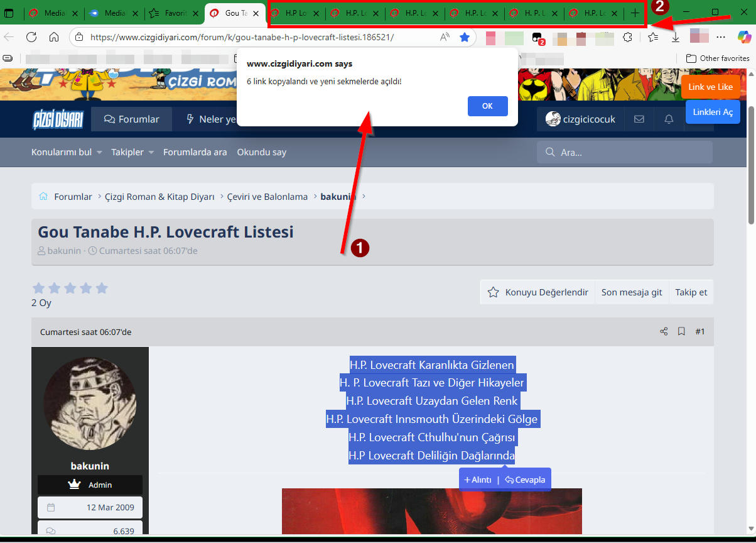The image size is (756, 543).
Task: Expand the Konularımı bul dropdown
Action: pyautogui.click(x=99, y=153)
